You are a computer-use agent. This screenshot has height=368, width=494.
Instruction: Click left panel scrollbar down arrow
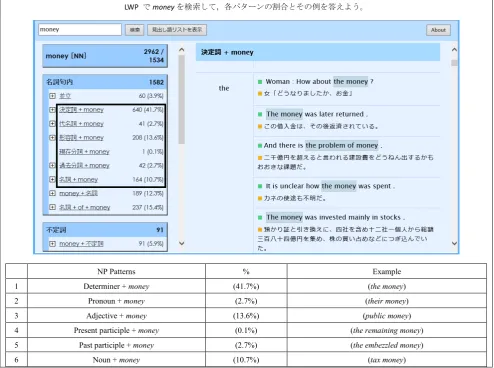[x=181, y=243]
